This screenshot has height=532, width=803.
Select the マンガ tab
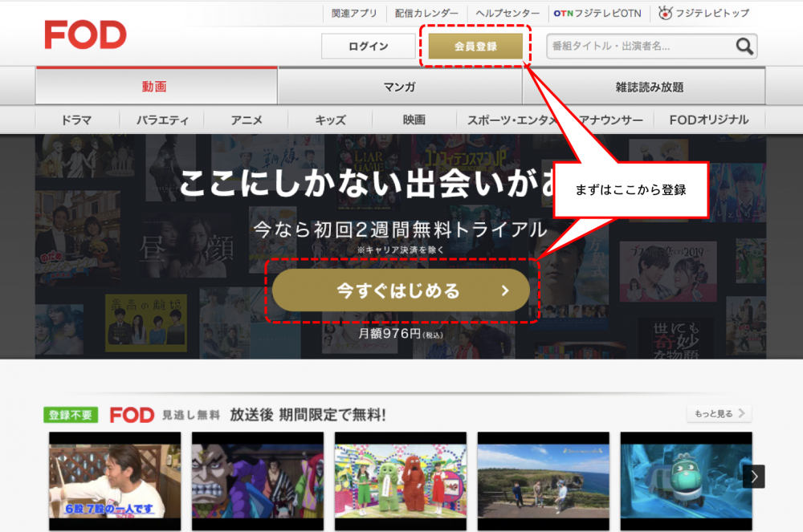click(x=400, y=87)
